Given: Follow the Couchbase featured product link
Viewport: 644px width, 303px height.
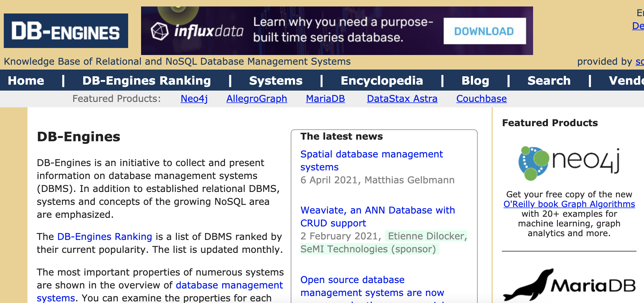Looking at the screenshot, I should [x=482, y=99].
